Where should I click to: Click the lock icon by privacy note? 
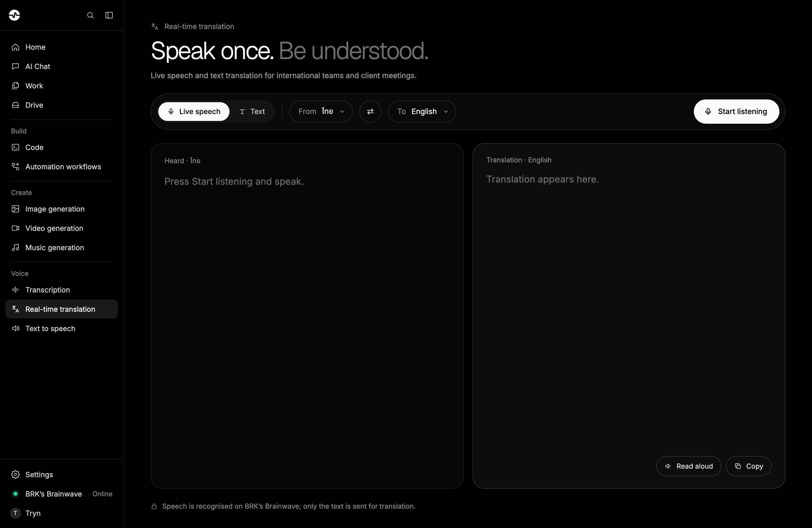tap(154, 506)
